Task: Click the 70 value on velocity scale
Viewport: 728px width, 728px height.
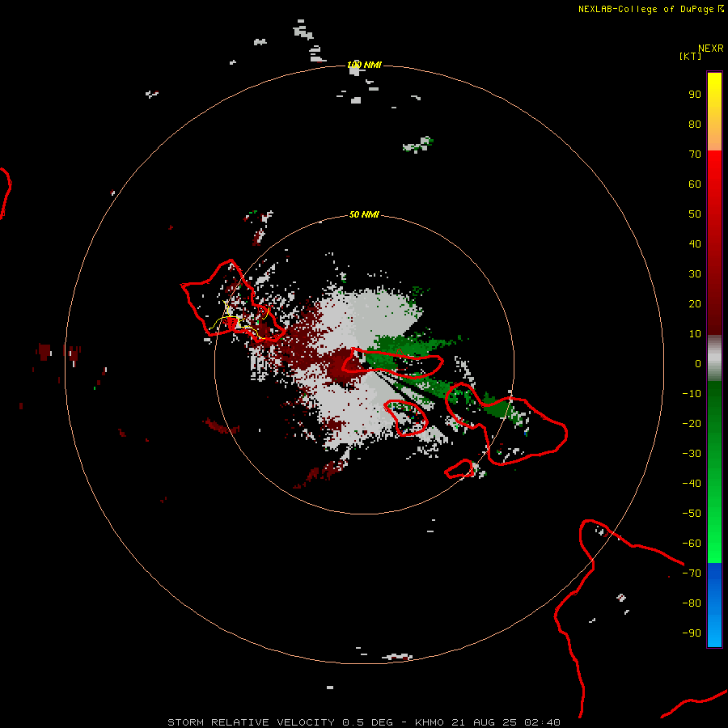Action: [695, 154]
